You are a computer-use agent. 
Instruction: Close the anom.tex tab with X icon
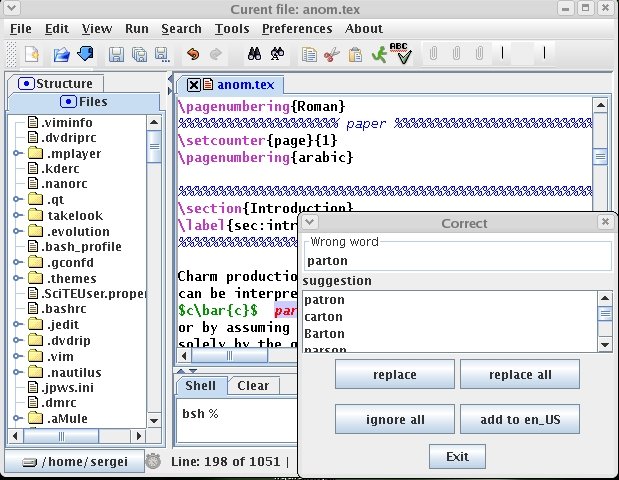click(x=193, y=85)
